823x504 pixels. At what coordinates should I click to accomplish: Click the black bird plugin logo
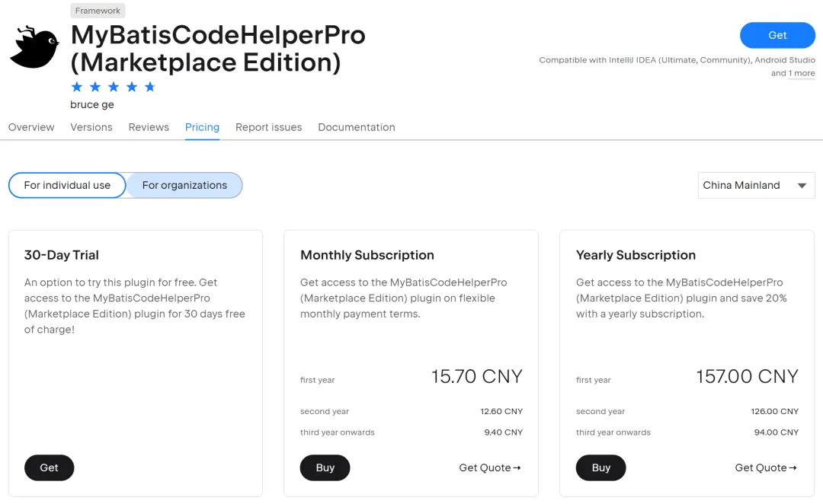point(34,47)
